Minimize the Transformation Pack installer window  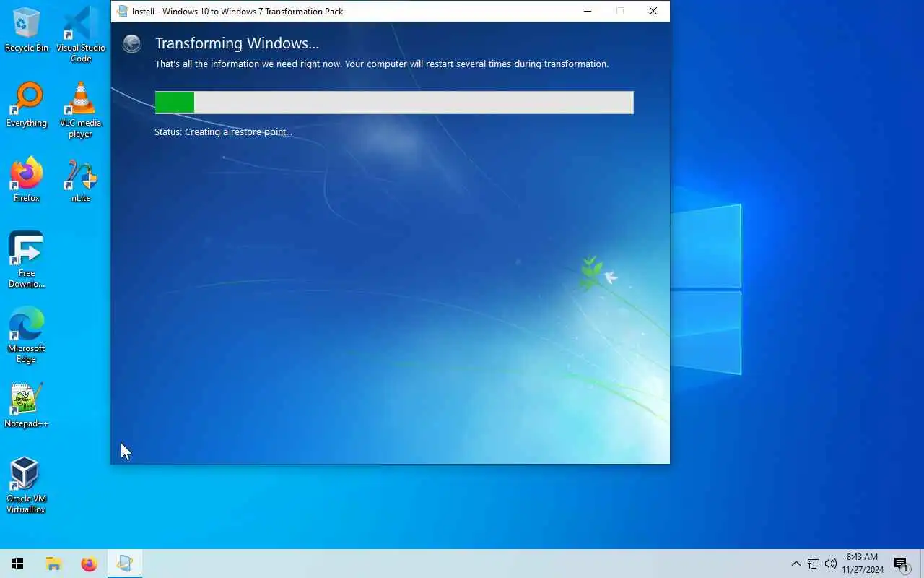tap(588, 11)
